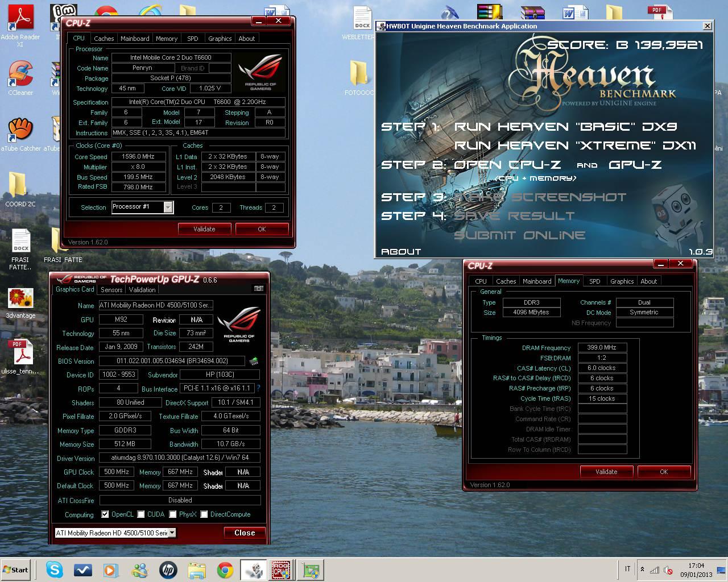Image resolution: width=728 pixels, height=582 pixels.
Task: Open Graphics tab in the CPU-Z Memory window
Action: 622,281
